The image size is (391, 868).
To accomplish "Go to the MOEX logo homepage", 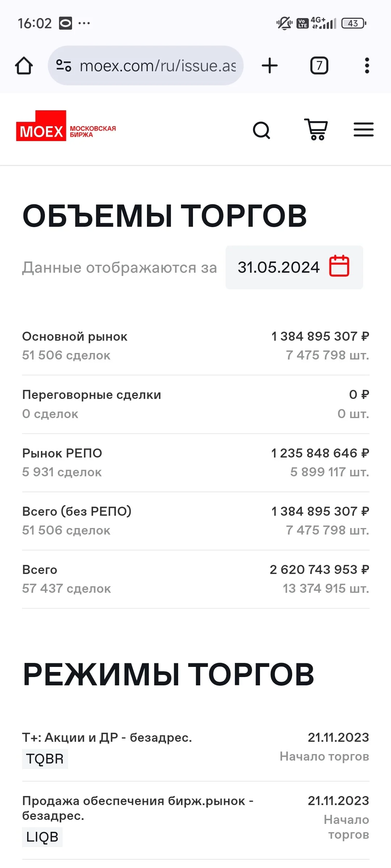I will click(x=66, y=126).
